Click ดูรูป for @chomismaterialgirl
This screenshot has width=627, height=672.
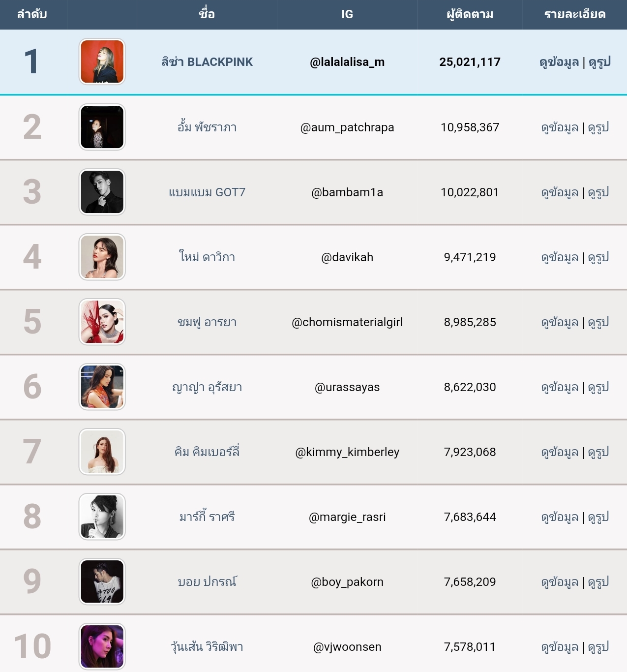coord(598,322)
